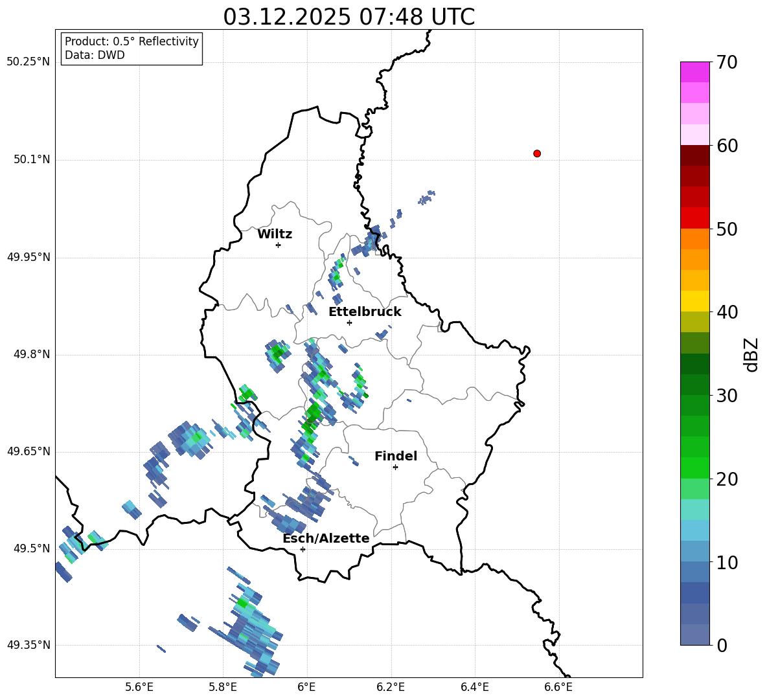Click the light blue colorbar segment above 10
This screenshot has width=767, height=700.
point(694,552)
